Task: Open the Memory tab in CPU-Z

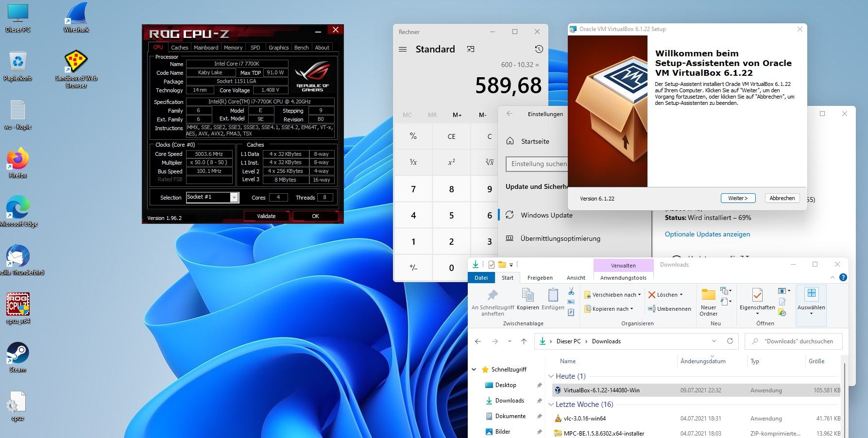Action: click(x=233, y=48)
